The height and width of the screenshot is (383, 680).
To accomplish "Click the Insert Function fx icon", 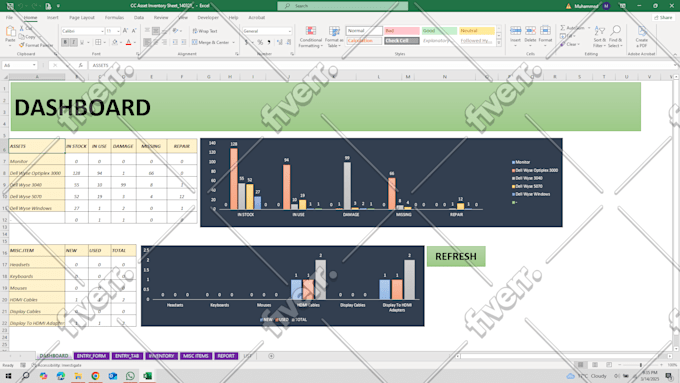I will pos(81,65).
